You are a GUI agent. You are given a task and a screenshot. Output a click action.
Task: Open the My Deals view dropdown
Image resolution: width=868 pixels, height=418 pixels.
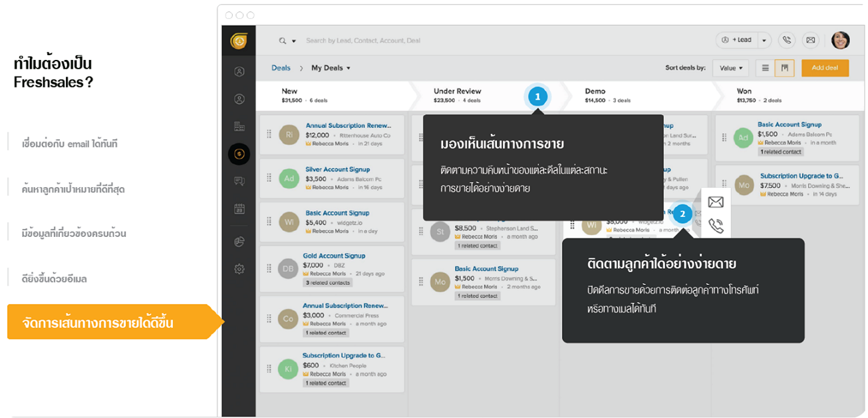[x=331, y=68]
